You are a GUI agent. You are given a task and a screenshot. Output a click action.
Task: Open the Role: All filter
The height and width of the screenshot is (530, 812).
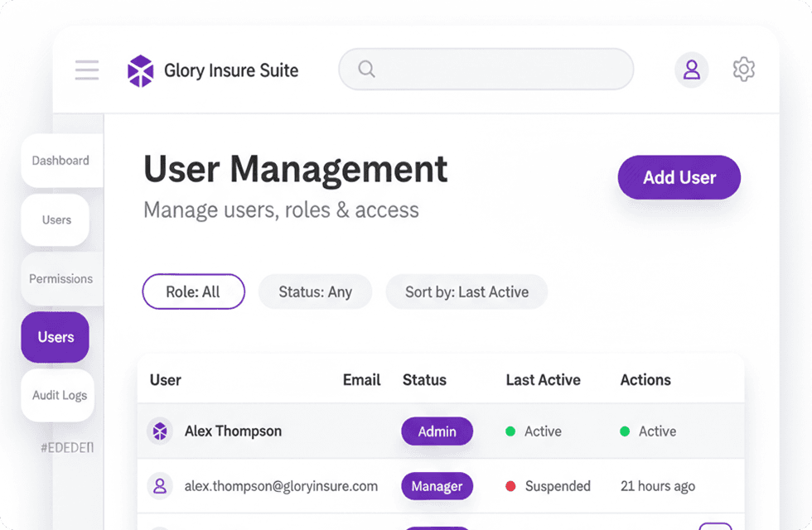point(193,291)
